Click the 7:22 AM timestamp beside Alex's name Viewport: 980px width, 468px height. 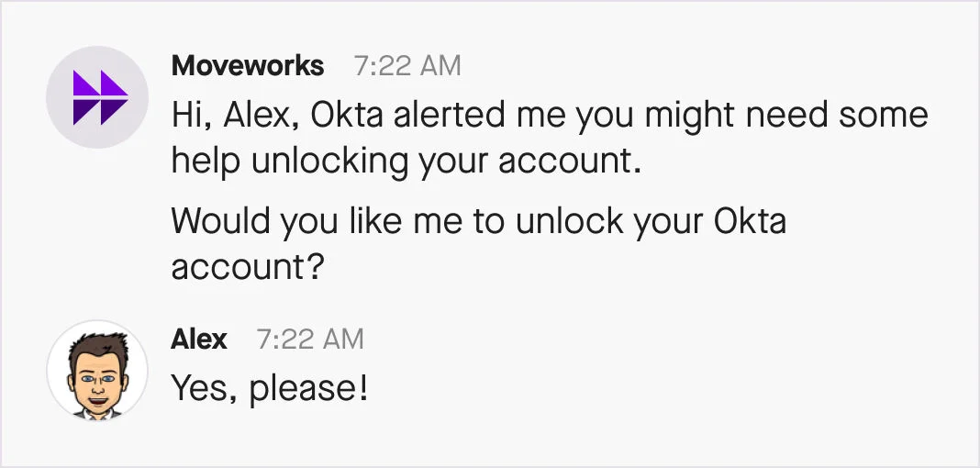coord(310,340)
